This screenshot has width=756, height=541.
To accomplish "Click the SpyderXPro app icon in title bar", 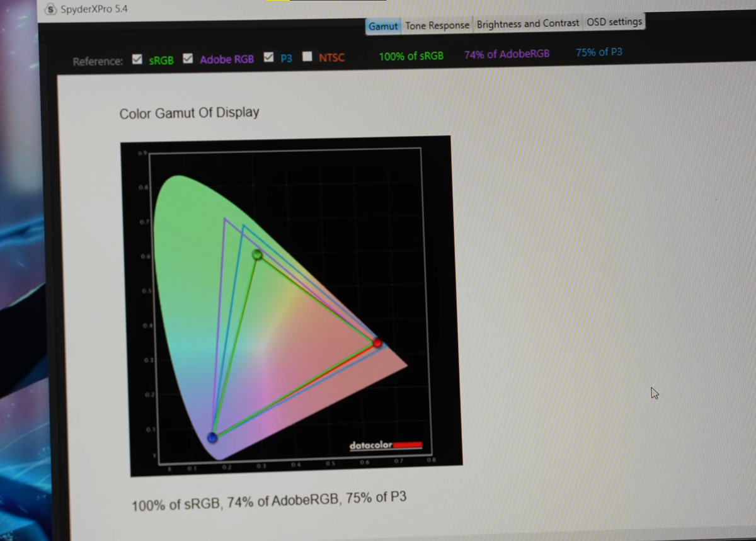I will tap(51, 9).
